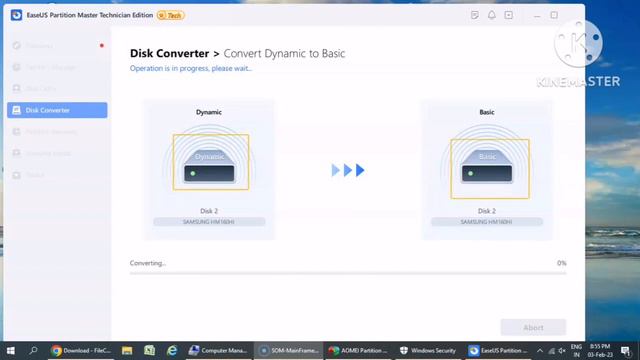Screen dimensions: 640x360
Task: Click the Disk Converter sidebar icon
Action: pyautogui.click(x=16, y=110)
